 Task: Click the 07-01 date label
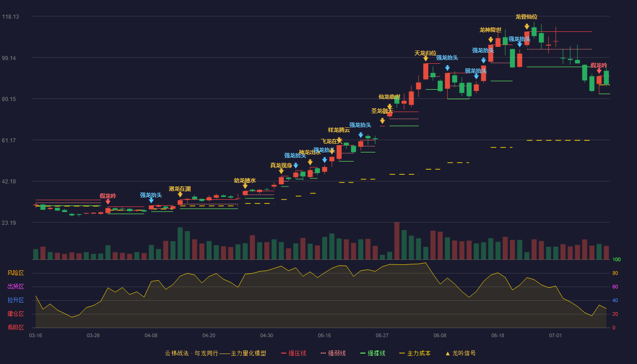(x=556, y=335)
